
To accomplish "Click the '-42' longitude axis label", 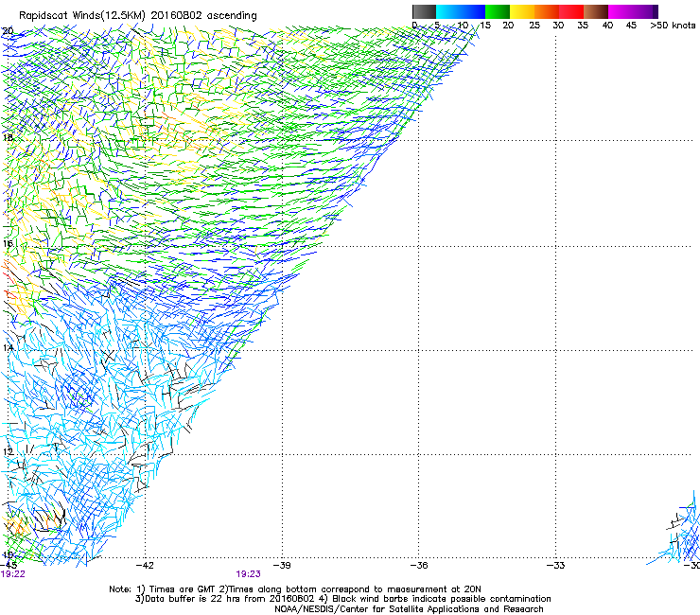I will [x=145, y=566].
